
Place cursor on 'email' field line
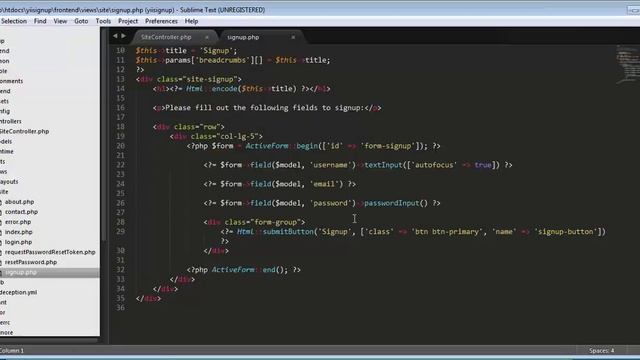point(280,184)
